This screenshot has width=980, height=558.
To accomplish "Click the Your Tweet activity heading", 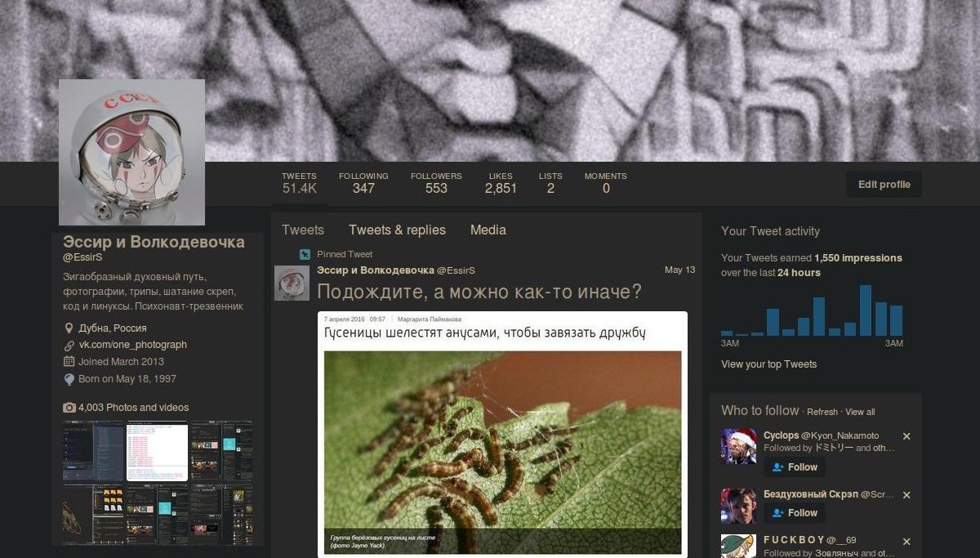I will coord(770,231).
